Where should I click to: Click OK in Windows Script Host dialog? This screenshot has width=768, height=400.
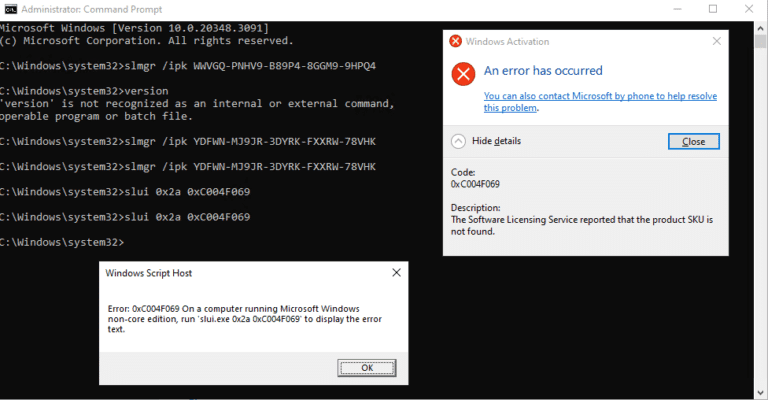pyautogui.click(x=367, y=368)
